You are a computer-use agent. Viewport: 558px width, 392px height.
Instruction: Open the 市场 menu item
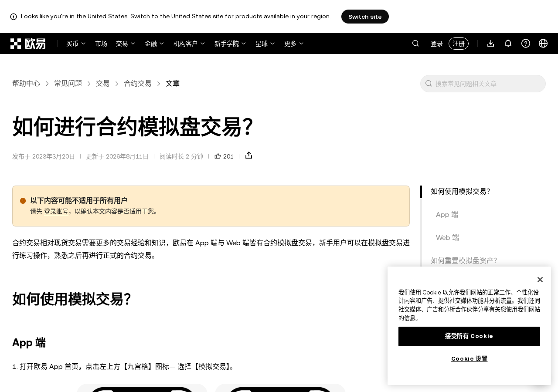point(101,44)
